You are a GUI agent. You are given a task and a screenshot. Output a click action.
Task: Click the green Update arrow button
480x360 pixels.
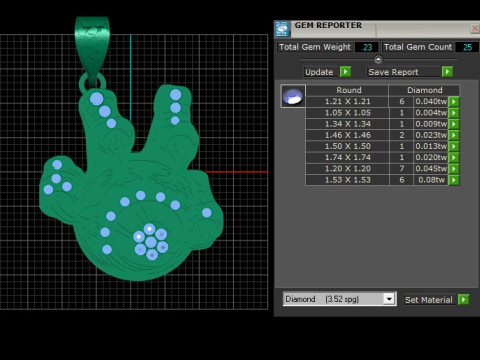[x=345, y=72]
